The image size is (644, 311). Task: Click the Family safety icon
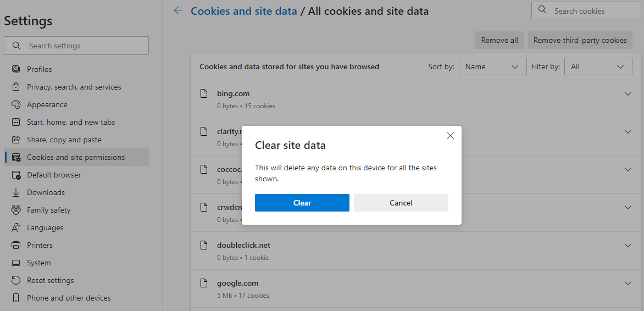(16, 210)
